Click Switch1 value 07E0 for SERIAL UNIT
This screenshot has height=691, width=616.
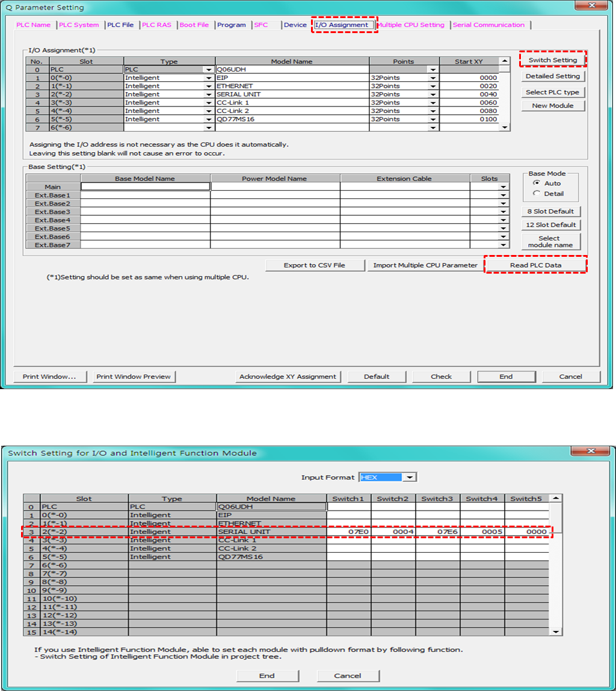pos(349,532)
